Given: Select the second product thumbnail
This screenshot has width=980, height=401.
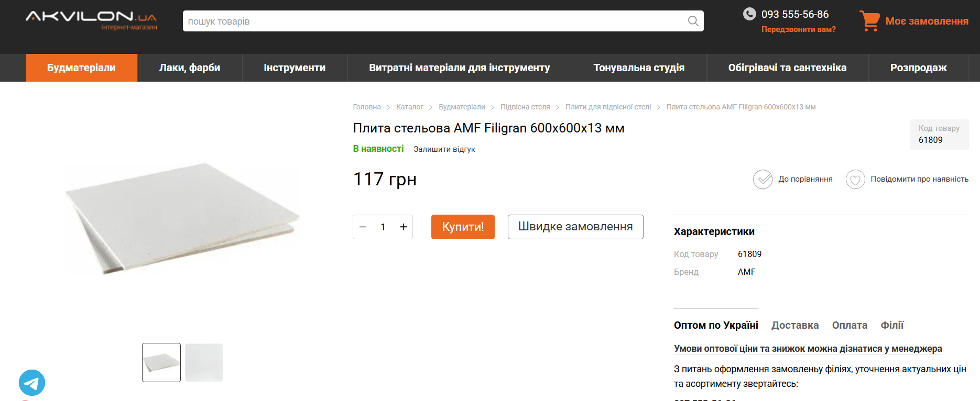Looking at the screenshot, I should [204, 362].
